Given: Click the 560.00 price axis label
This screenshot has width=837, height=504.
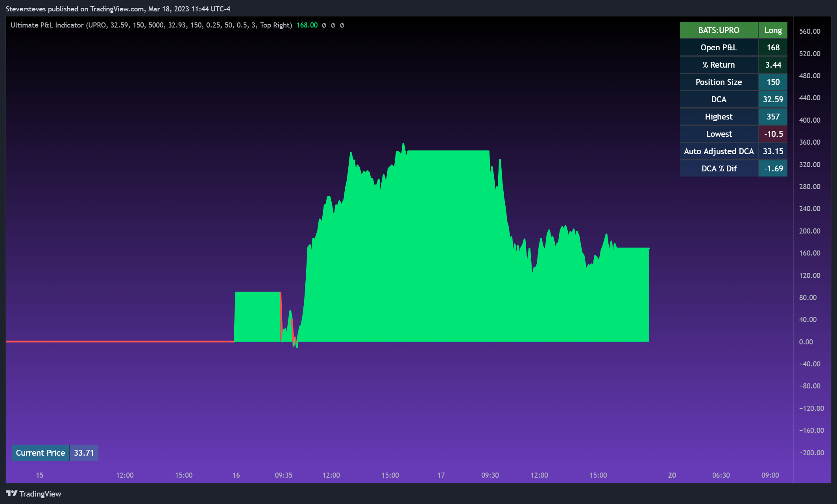Looking at the screenshot, I should pyautogui.click(x=809, y=31).
